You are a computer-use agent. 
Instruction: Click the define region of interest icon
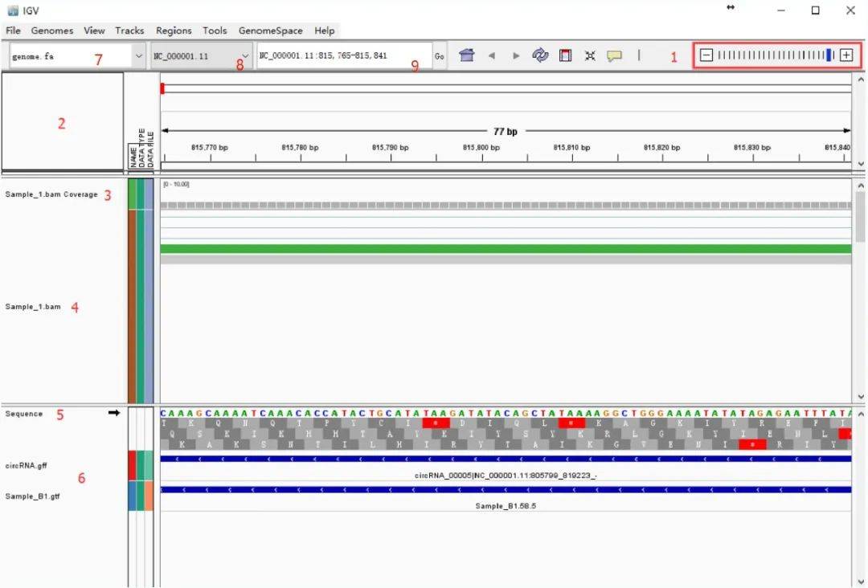click(565, 55)
